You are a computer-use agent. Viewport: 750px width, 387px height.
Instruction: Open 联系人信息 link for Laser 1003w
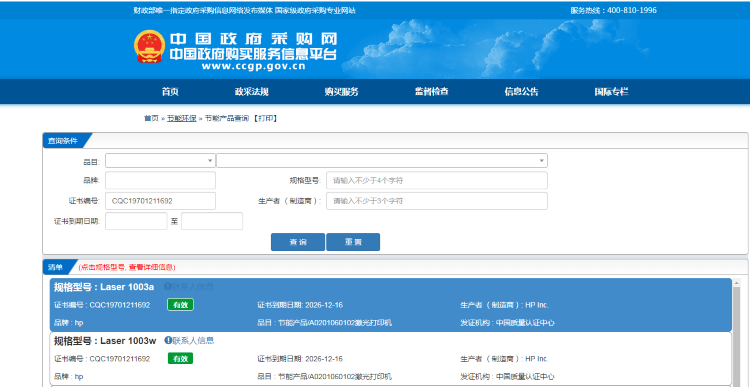[193, 341]
